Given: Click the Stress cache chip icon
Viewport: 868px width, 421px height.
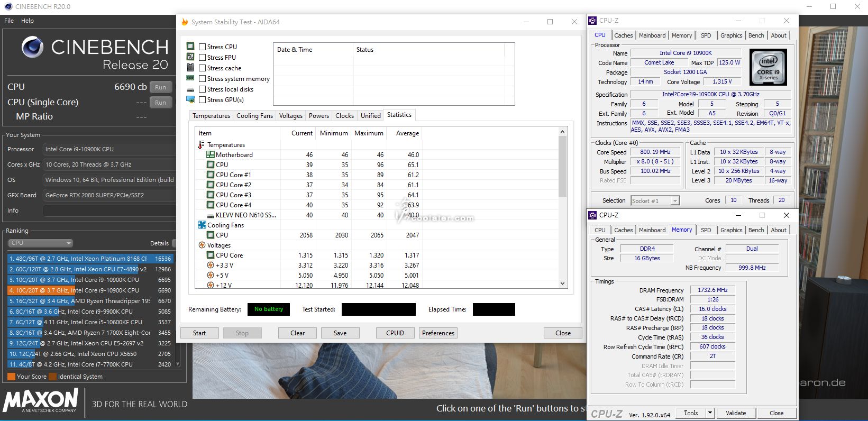Looking at the screenshot, I should click(190, 68).
